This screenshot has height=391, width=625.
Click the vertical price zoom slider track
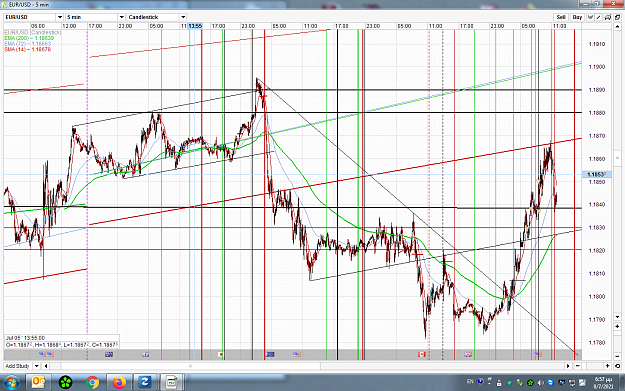coord(617,342)
